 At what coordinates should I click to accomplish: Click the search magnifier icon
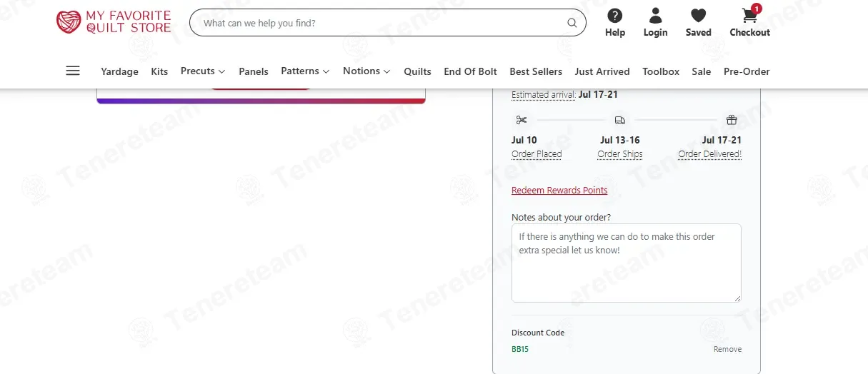(x=572, y=23)
